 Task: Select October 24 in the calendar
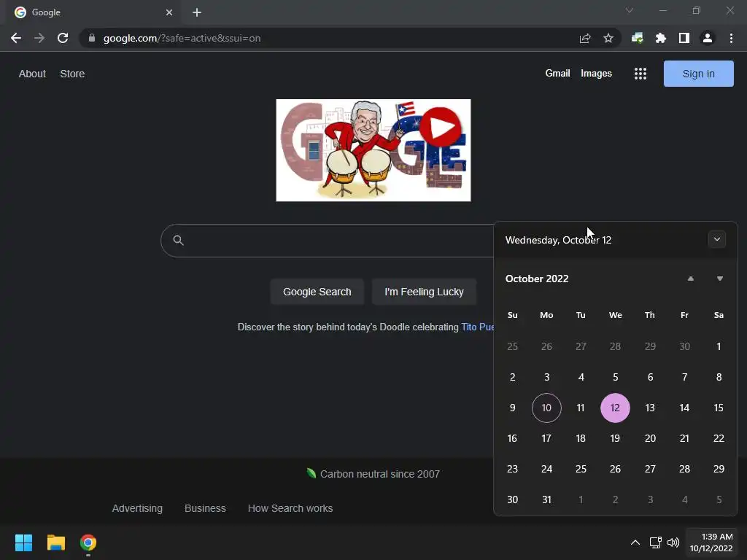click(x=546, y=469)
